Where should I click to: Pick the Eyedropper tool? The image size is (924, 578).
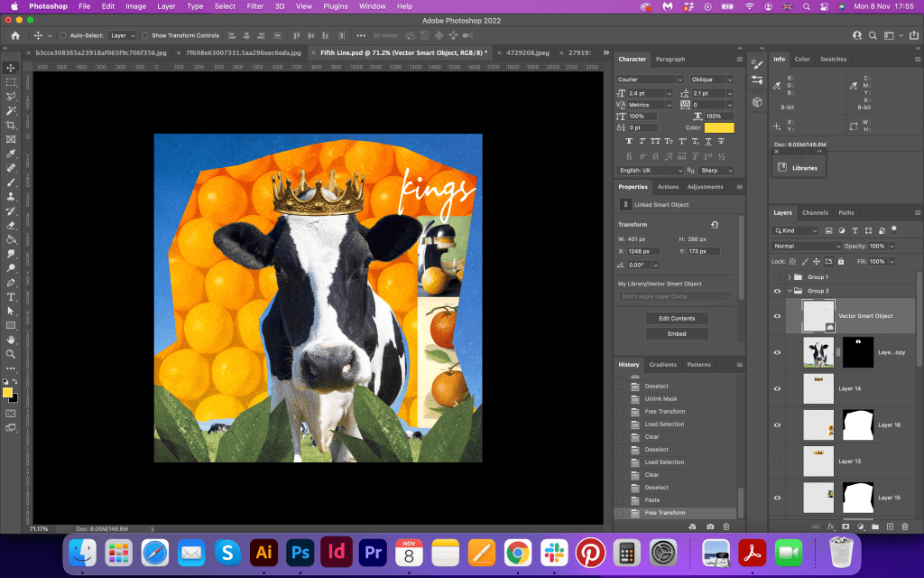pyautogui.click(x=11, y=154)
